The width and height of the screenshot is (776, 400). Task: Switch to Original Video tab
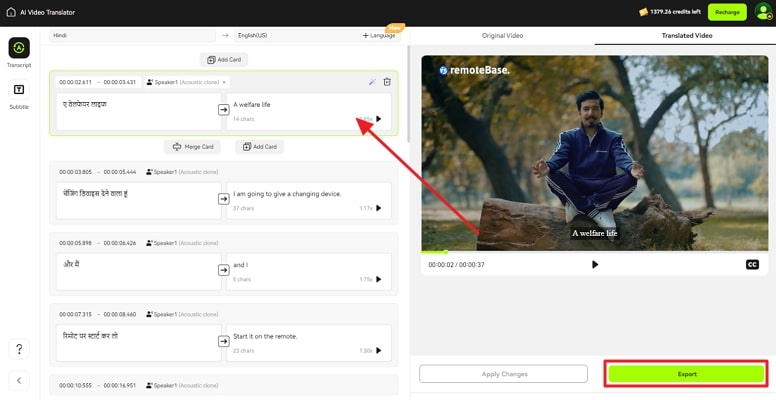click(x=502, y=36)
